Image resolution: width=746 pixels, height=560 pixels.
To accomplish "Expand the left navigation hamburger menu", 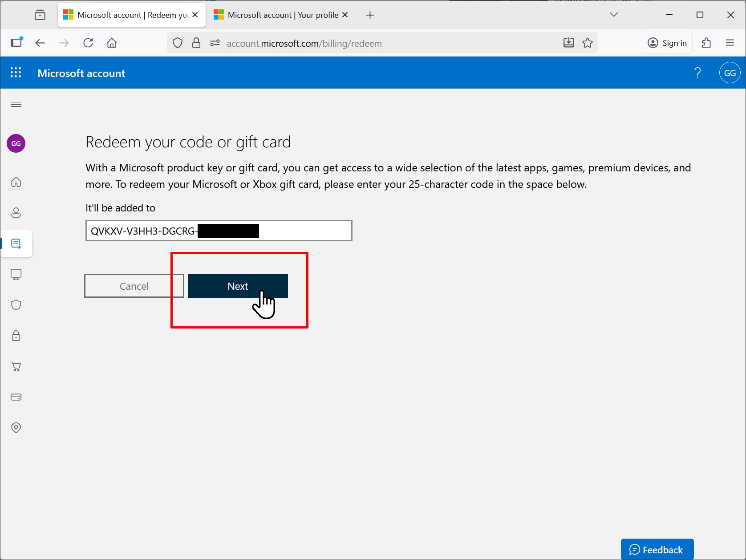I will (16, 104).
